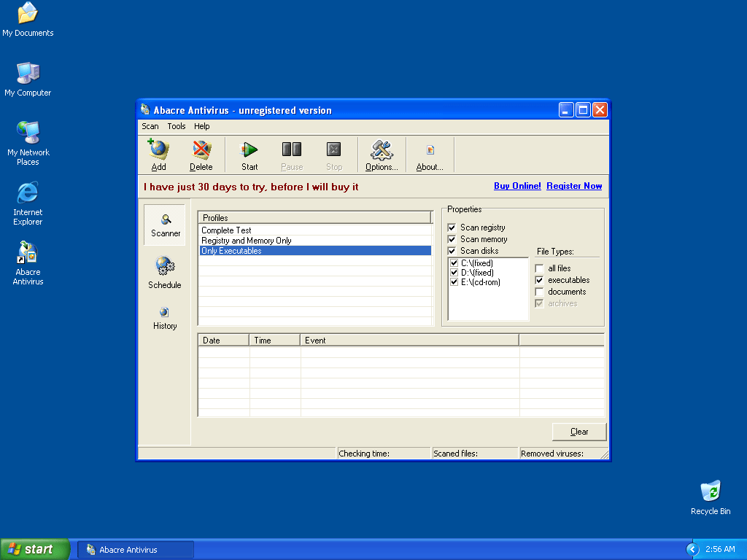Open the Scan menu
This screenshot has width=747, height=560.
point(150,126)
